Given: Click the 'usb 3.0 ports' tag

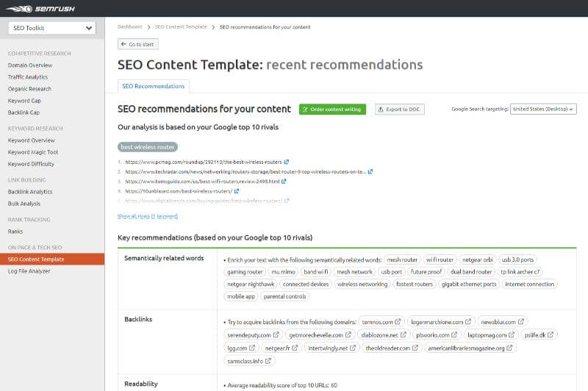Looking at the screenshot, I should [x=517, y=259].
